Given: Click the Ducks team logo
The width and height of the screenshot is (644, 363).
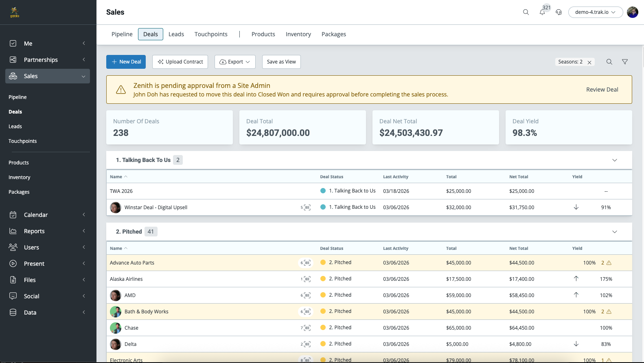Looking at the screenshot, I should point(15,12).
